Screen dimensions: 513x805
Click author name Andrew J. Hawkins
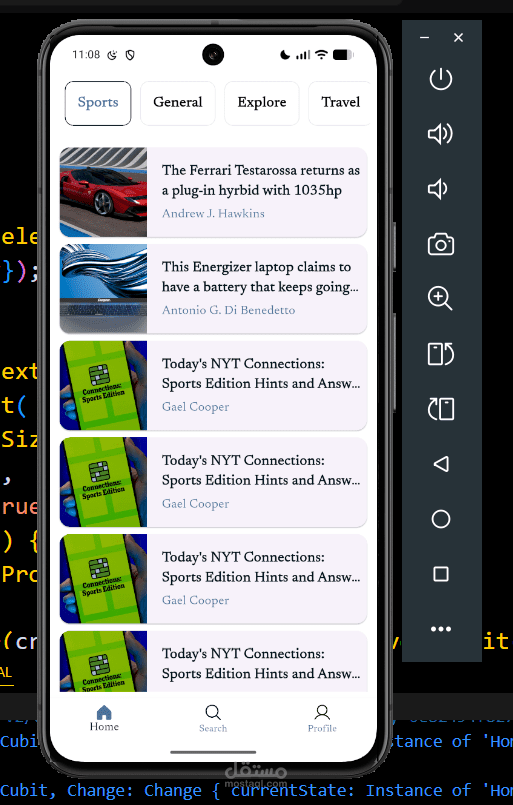click(214, 214)
